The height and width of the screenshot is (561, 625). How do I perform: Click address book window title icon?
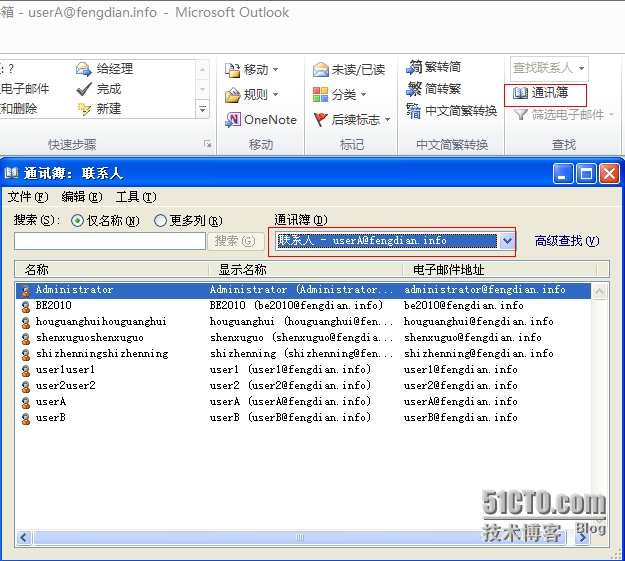[x=12, y=173]
